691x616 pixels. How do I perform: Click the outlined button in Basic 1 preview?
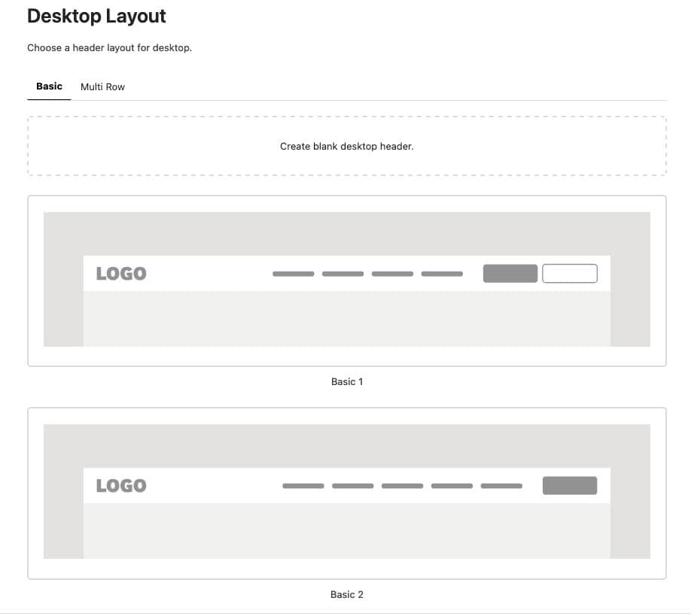click(x=570, y=274)
